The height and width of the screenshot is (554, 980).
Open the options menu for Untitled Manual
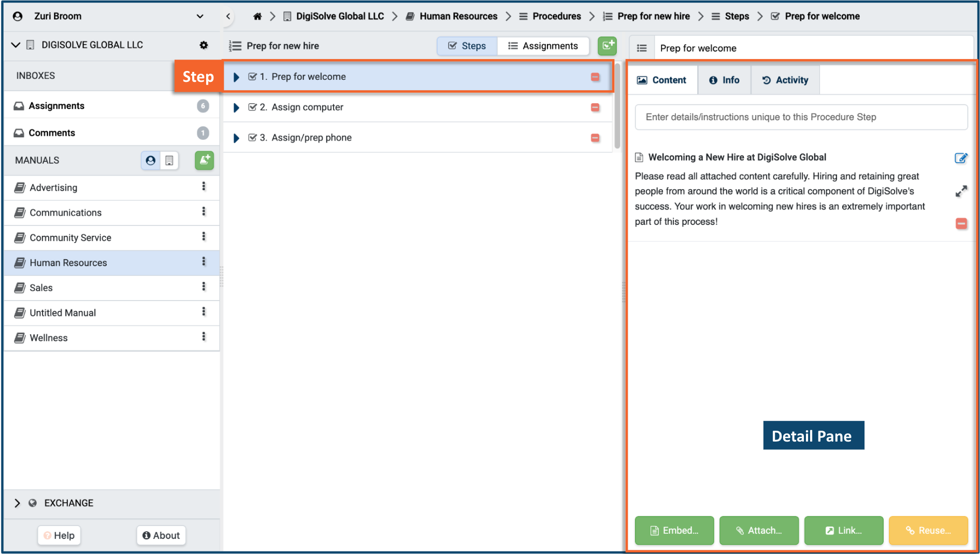[x=204, y=311]
